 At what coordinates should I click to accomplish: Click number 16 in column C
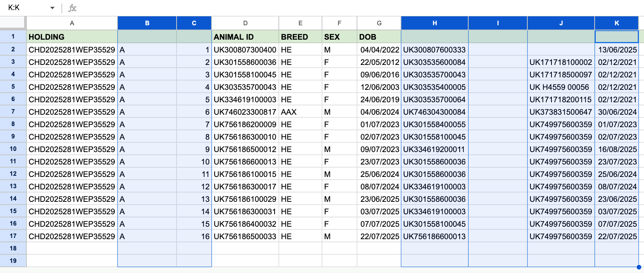tap(194, 236)
